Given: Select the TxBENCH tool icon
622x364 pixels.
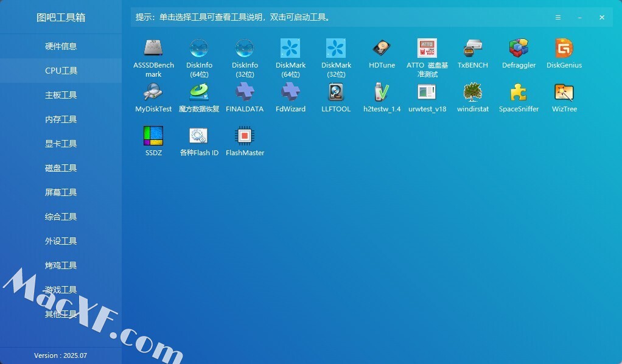Looking at the screenshot, I should click(x=473, y=49).
